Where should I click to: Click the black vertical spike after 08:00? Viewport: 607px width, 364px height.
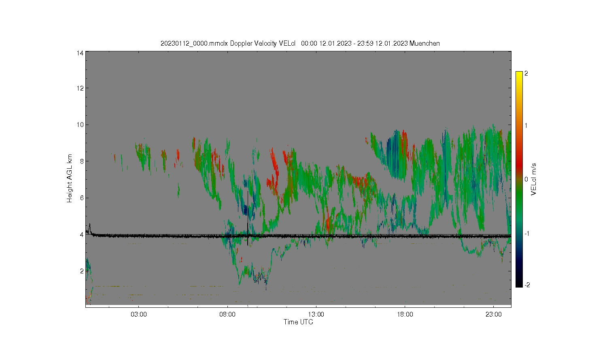click(x=248, y=218)
